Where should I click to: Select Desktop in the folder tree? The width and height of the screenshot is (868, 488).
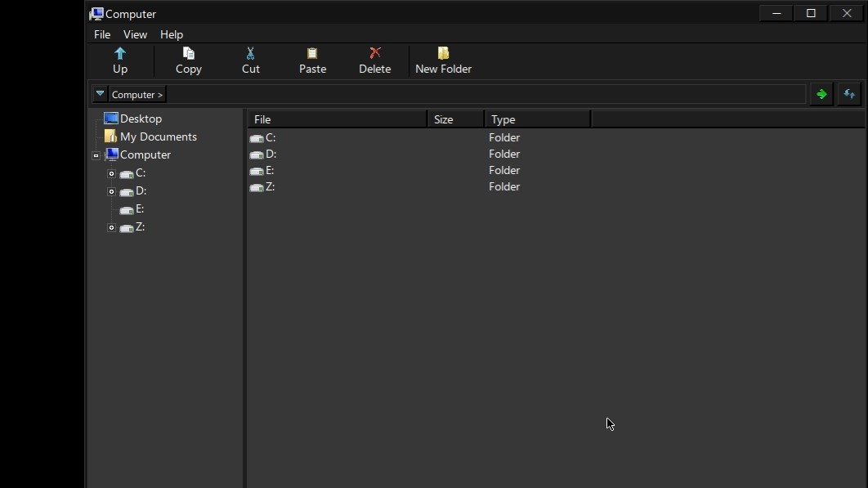click(141, 119)
